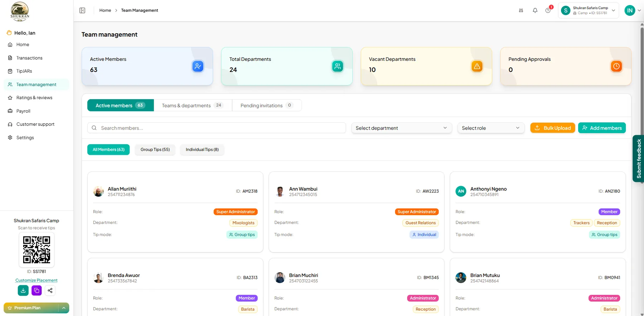Click the Shukran Safari Camp logo
This screenshot has height=316, width=644.
click(x=20, y=11)
